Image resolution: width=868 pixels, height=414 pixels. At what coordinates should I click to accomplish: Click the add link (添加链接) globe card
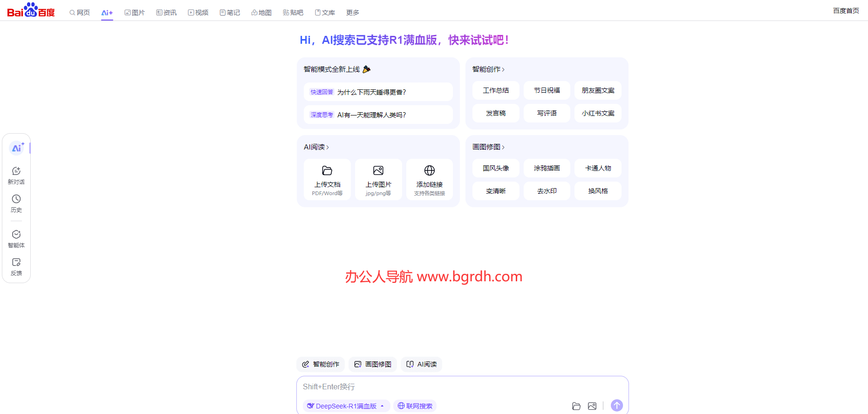pyautogui.click(x=430, y=180)
